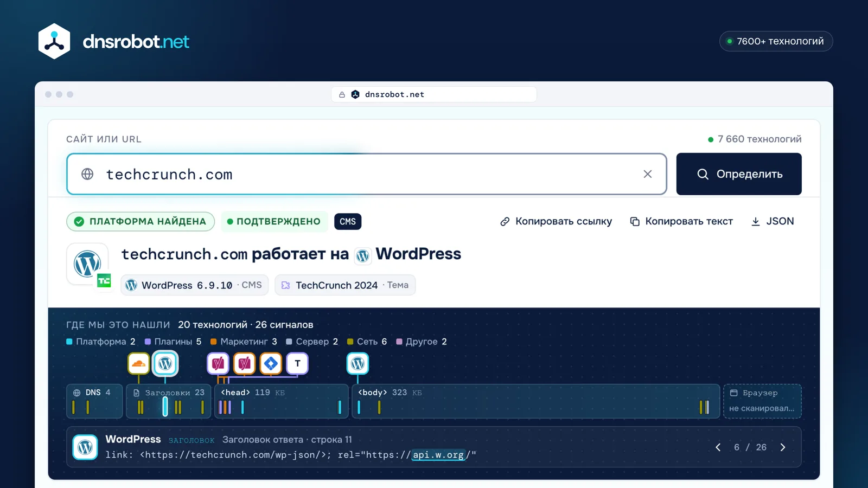Click the dnsrobot.net browser address bar
This screenshot has height=488, width=868.
coord(434,94)
